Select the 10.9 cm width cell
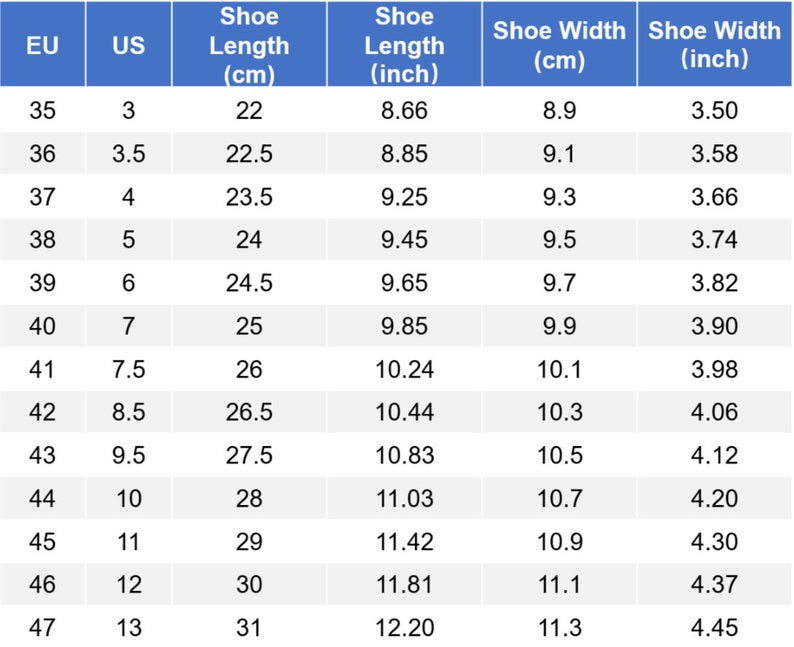 [559, 541]
